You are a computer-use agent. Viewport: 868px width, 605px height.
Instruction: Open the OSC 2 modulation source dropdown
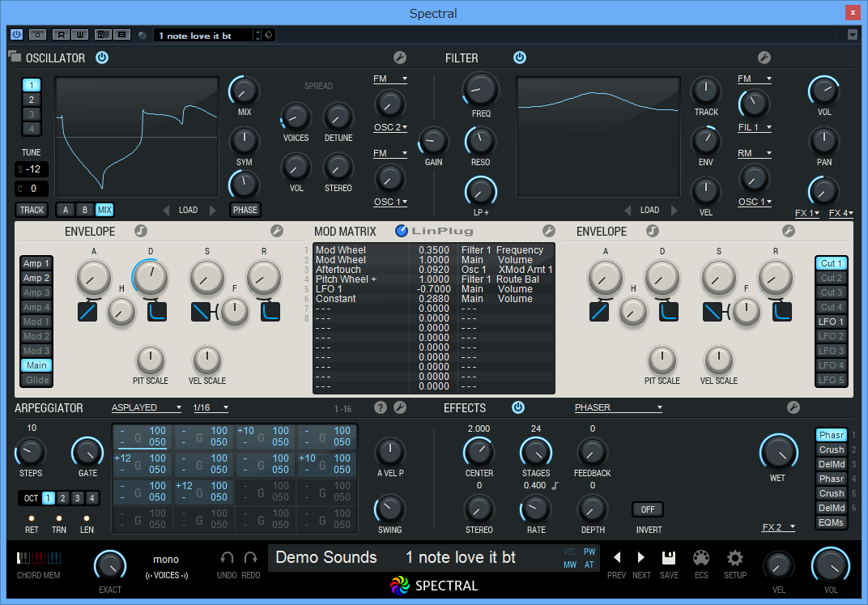(390, 127)
